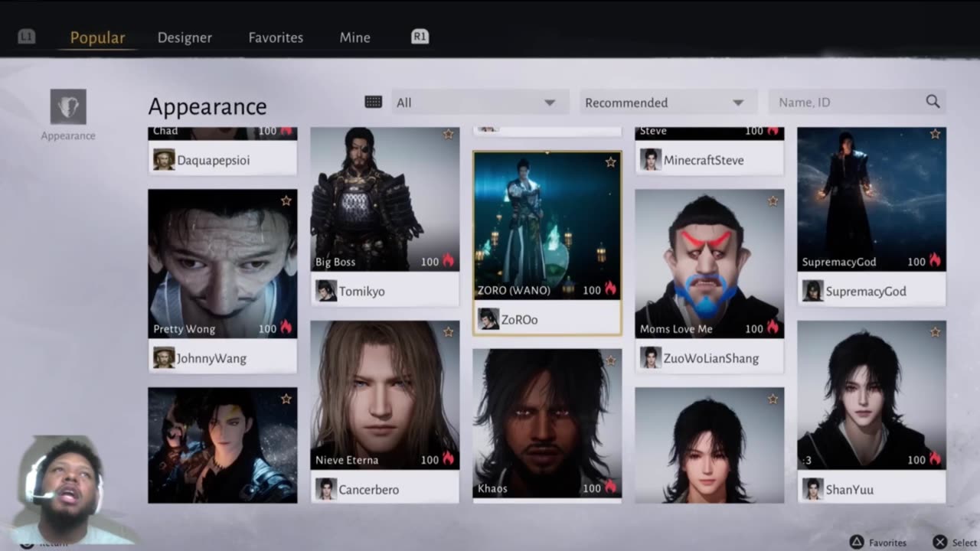Select the Khaos appearance thumbnail
The width and height of the screenshot is (980, 551).
(x=547, y=423)
